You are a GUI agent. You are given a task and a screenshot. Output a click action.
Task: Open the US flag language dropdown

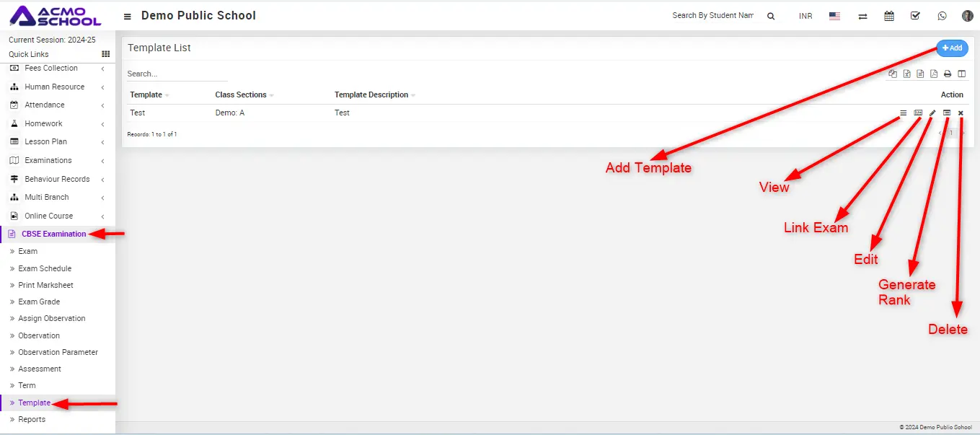pyautogui.click(x=834, y=16)
